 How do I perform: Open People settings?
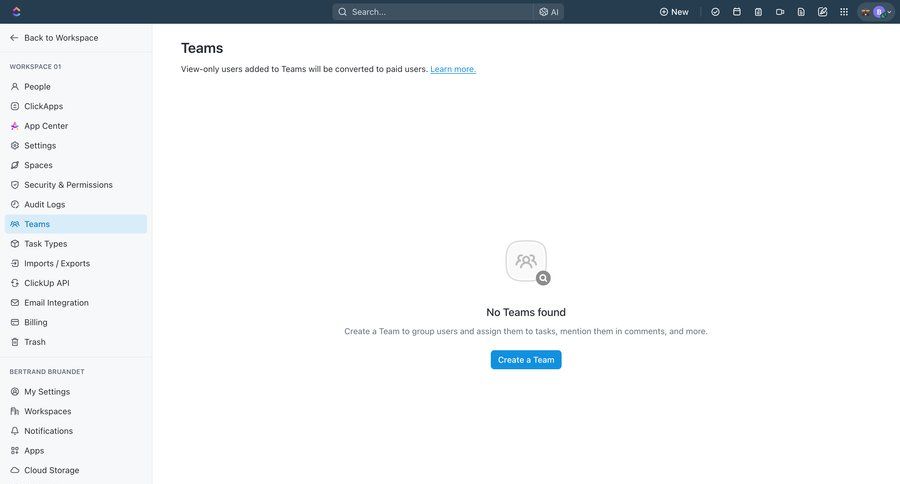coord(76,87)
